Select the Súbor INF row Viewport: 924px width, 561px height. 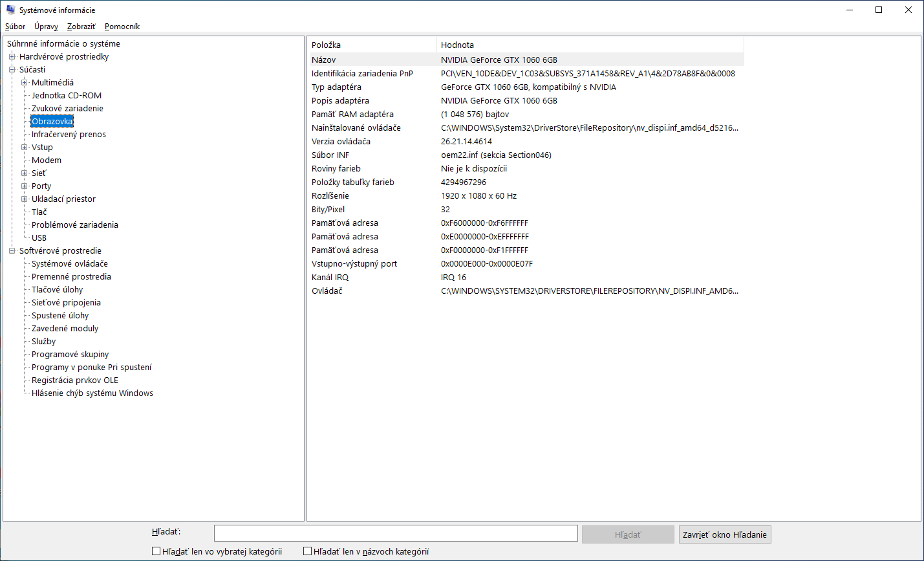click(x=526, y=155)
